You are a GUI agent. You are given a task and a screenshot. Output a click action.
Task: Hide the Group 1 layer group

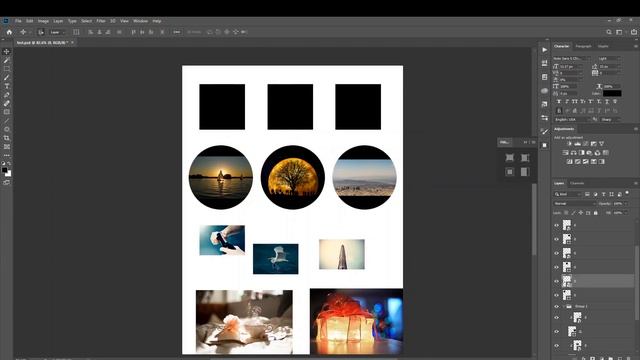(556, 306)
